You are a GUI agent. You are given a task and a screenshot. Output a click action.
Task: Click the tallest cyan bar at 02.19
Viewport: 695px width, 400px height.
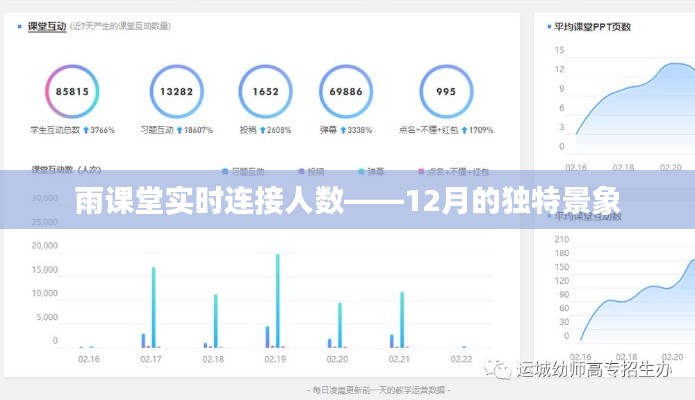(x=278, y=301)
